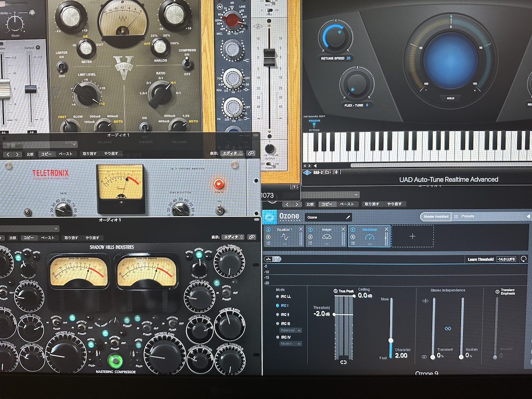
Task: Add a new module with the plus slot
Action: pos(412,236)
